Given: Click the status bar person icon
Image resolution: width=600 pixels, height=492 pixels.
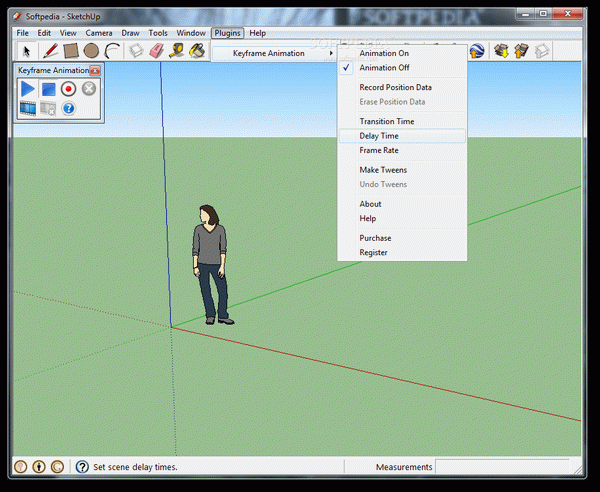Looking at the screenshot, I should point(39,467).
